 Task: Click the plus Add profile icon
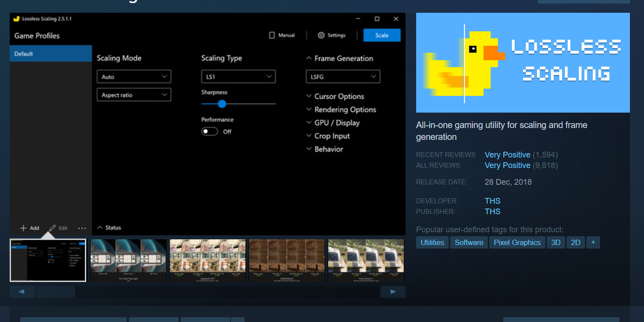click(24, 228)
